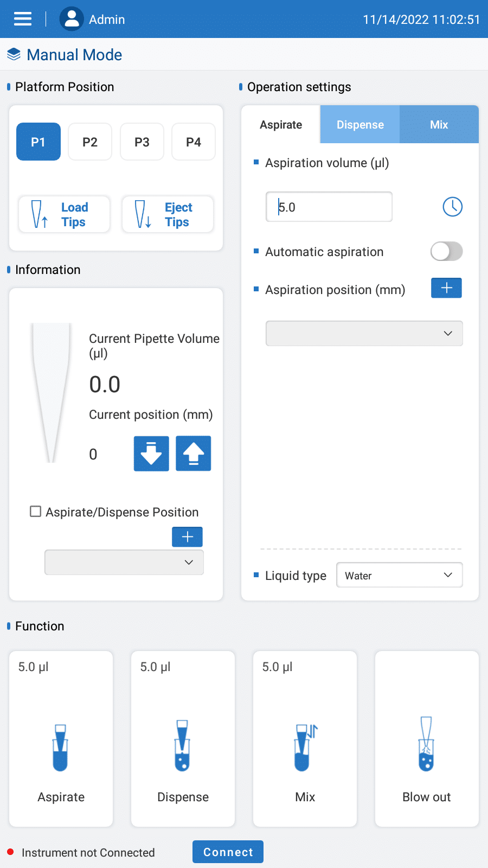Run the Mix function card
The image size is (488, 868).
[x=305, y=738]
